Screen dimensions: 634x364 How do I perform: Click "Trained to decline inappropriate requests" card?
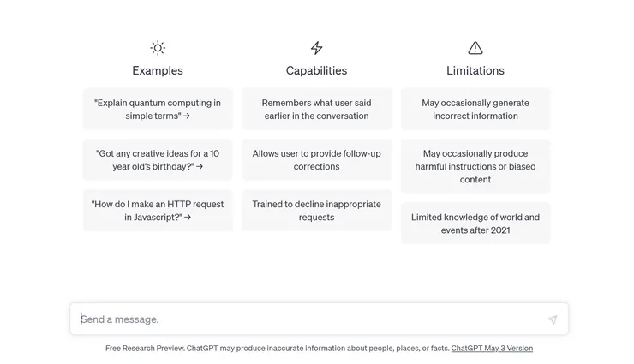(317, 211)
